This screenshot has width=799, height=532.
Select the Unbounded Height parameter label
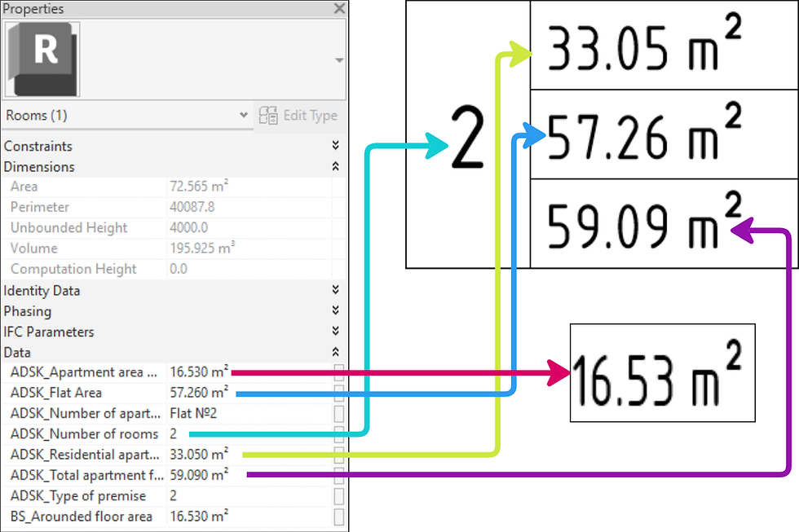click(68, 227)
